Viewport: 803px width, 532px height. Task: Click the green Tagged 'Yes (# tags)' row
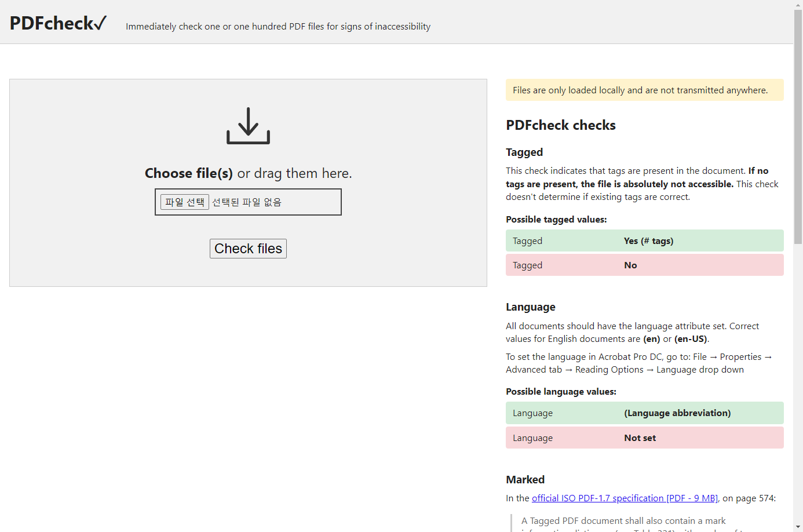point(644,241)
